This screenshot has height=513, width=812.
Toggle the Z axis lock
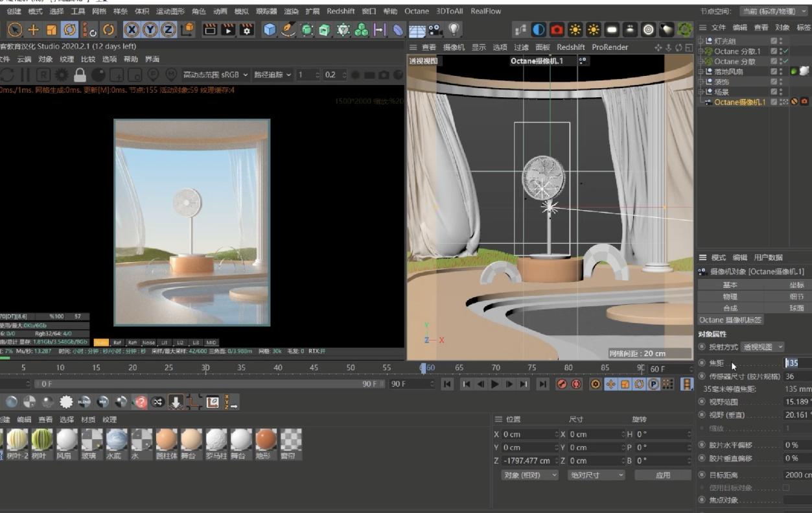point(168,30)
